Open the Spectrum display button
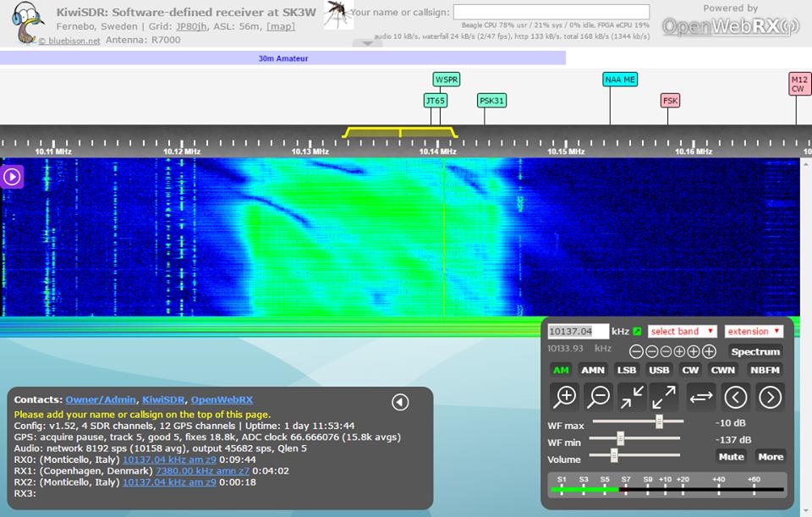Image resolution: width=812 pixels, height=517 pixels. pyautogui.click(x=754, y=351)
